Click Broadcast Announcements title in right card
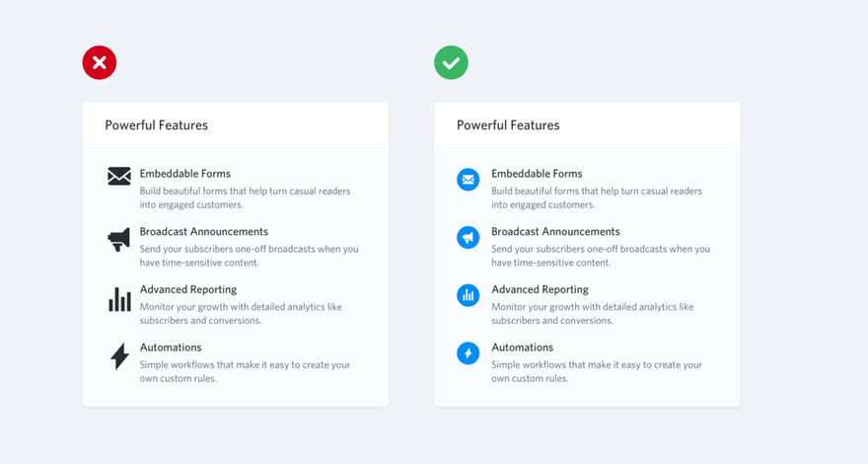Image resolution: width=868 pixels, height=464 pixels. coord(555,232)
